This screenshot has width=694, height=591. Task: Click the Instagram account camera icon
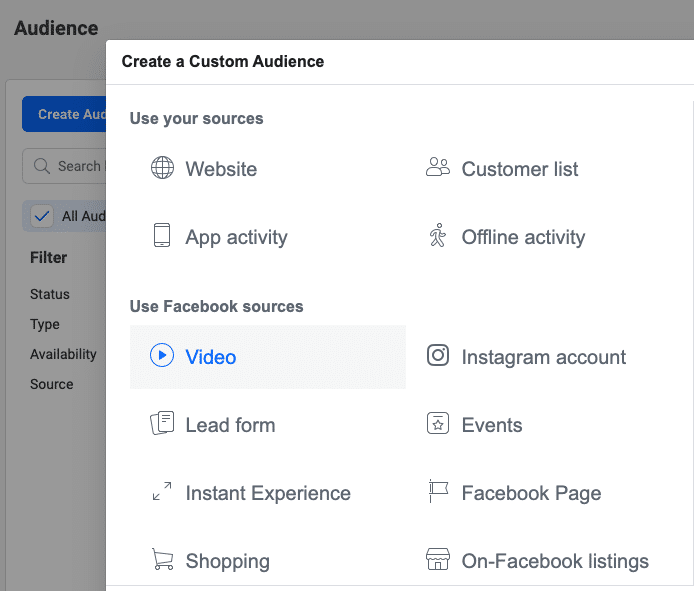point(438,355)
